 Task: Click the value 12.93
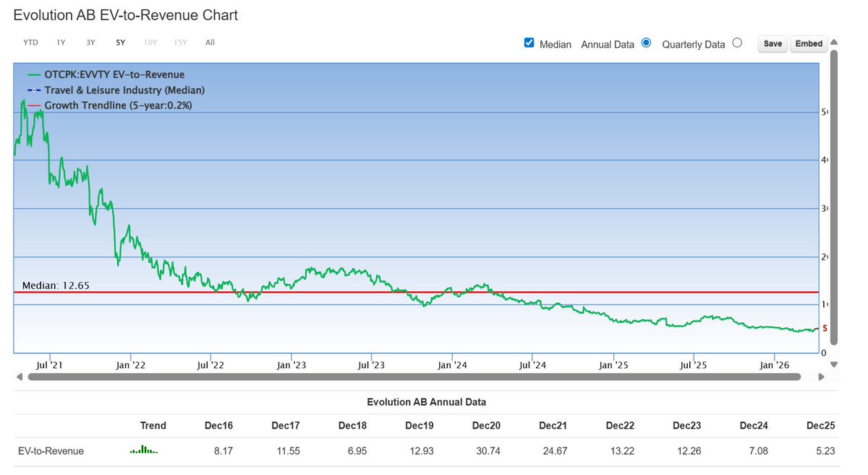tap(421, 451)
